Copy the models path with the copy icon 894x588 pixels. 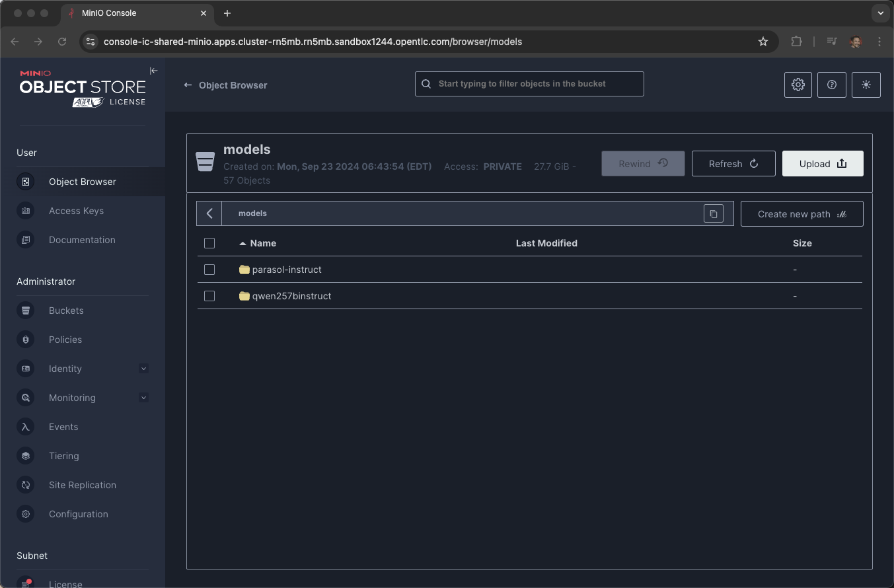[x=714, y=213]
